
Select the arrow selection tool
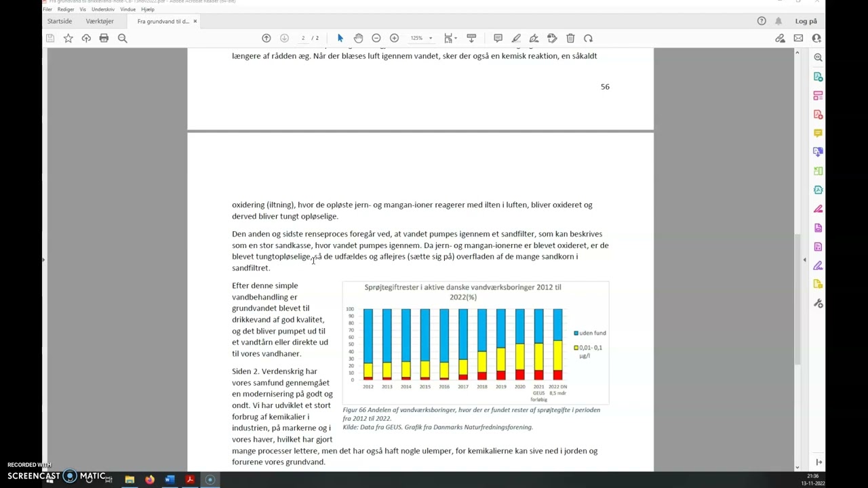340,39
